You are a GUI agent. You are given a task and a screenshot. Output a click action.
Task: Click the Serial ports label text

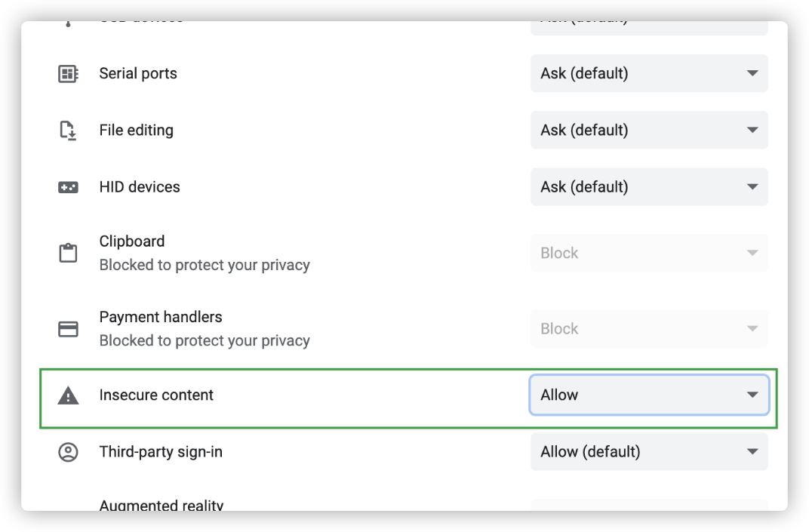pyautogui.click(x=138, y=74)
